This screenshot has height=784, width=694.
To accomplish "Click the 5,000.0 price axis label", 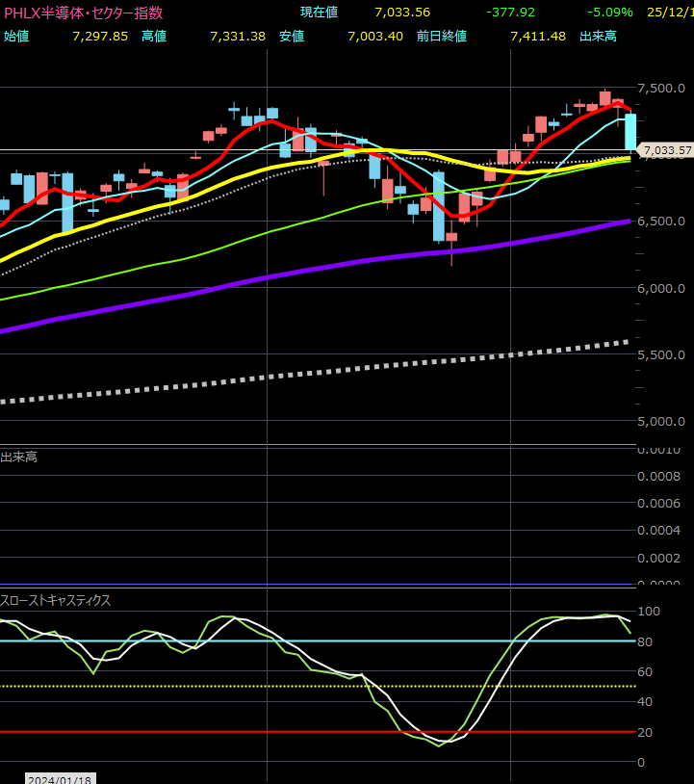I will click(x=662, y=421).
